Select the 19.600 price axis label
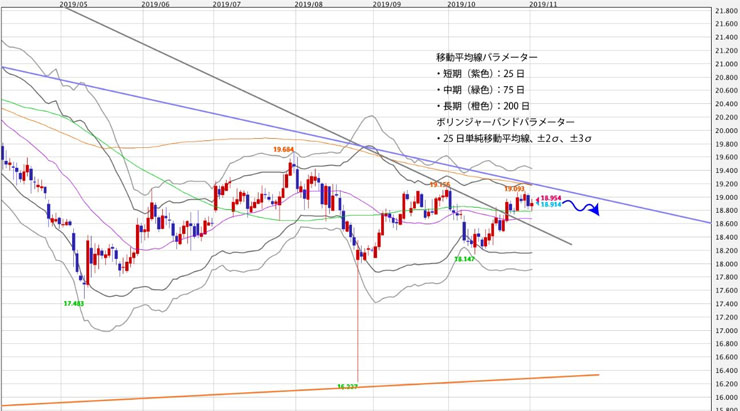The image size is (740, 411). [726, 157]
